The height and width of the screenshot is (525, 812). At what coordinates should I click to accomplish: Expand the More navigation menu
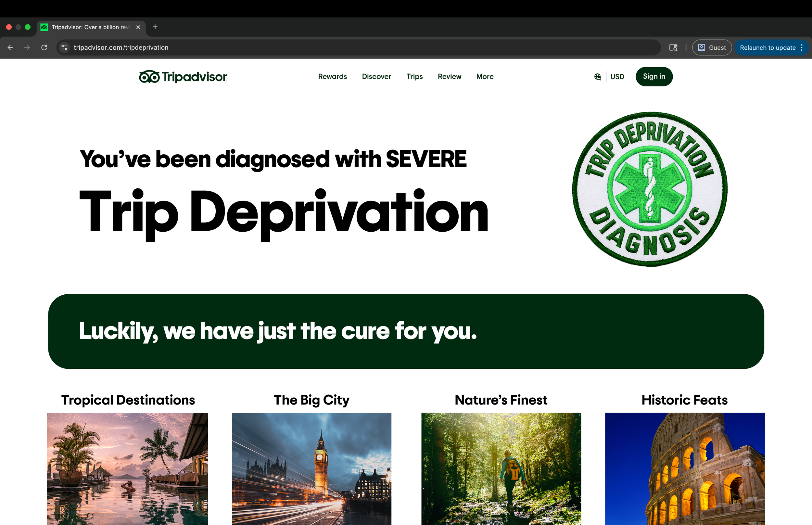coord(485,77)
